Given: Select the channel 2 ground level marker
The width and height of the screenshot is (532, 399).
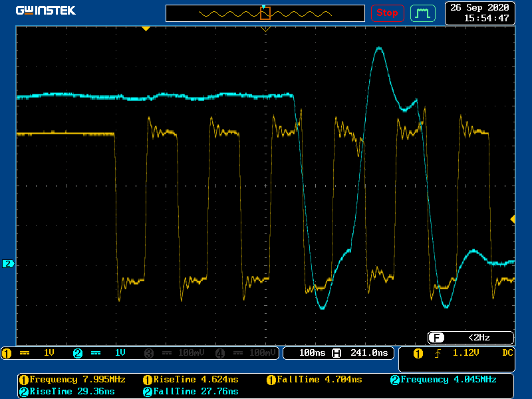Looking at the screenshot, I should pyautogui.click(x=8, y=264).
